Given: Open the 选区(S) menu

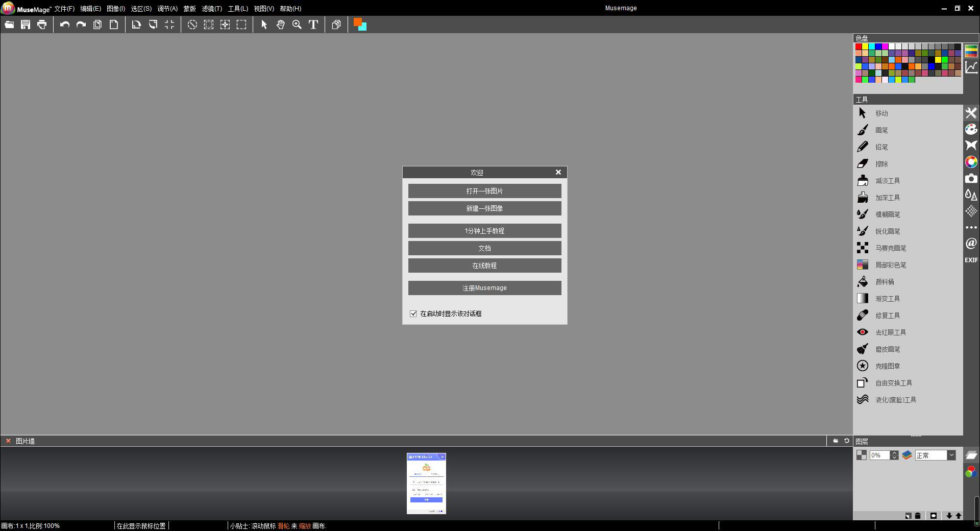Looking at the screenshot, I should click(141, 9).
